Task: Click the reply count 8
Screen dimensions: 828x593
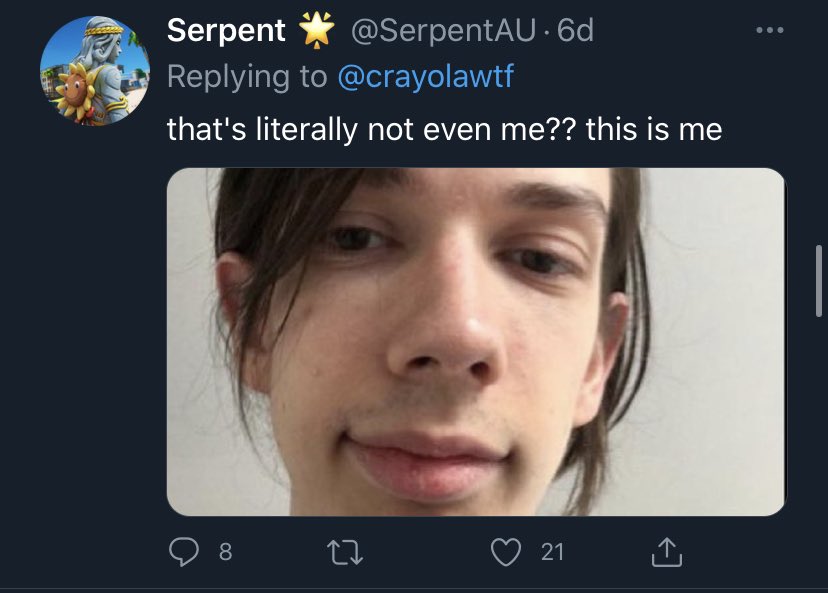Action: click(225, 551)
